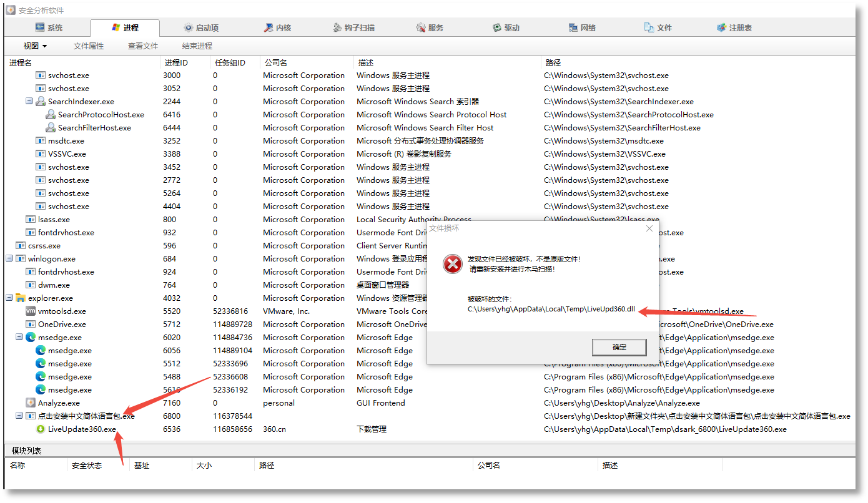Click the 内核 tab icon
The height and width of the screenshot is (503, 868).
(x=269, y=27)
